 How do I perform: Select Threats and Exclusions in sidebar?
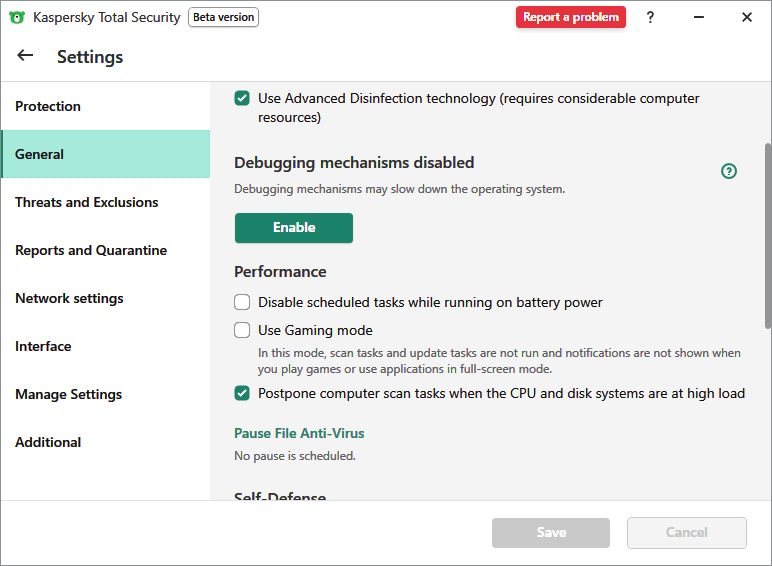click(x=87, y=202)
